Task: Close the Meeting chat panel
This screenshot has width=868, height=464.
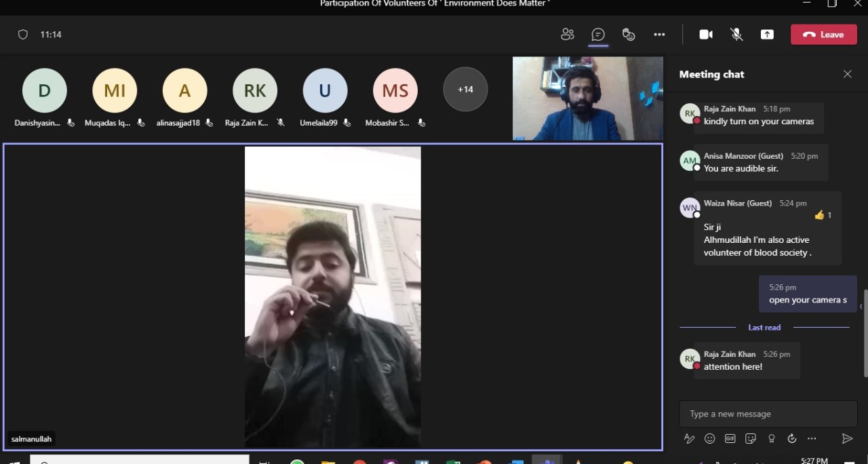Action: 847,74
